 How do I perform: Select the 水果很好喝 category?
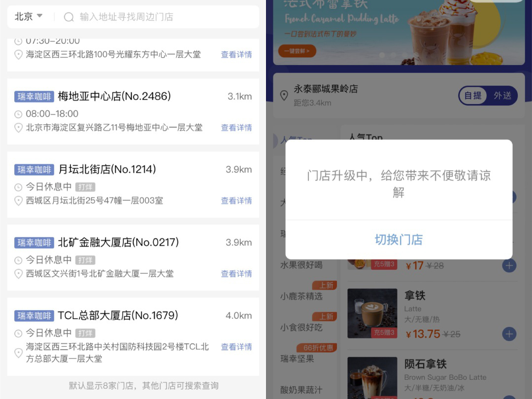coord(301,265)
